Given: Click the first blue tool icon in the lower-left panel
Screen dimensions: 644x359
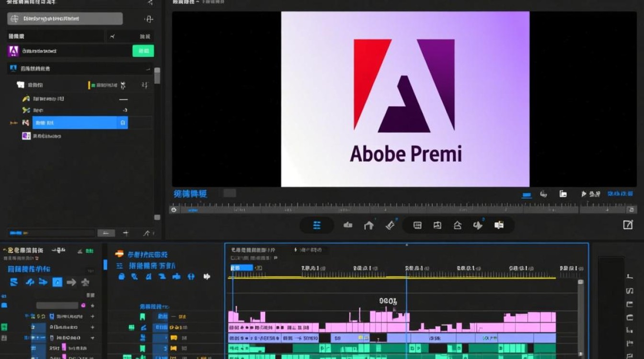Looking at the screenshot, I should 14,282.
